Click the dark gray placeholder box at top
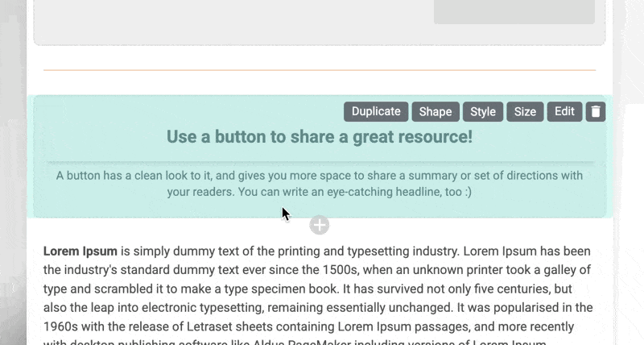Image resolution: width=644 pixels, height=345 pixels. (x=514, y=11)
